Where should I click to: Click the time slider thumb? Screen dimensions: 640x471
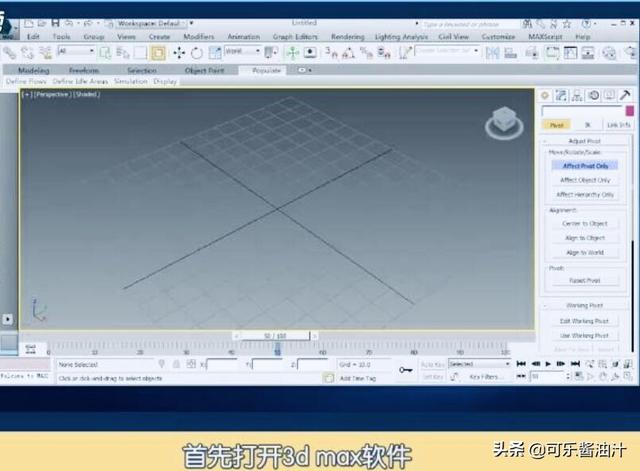tap(276, 336)
